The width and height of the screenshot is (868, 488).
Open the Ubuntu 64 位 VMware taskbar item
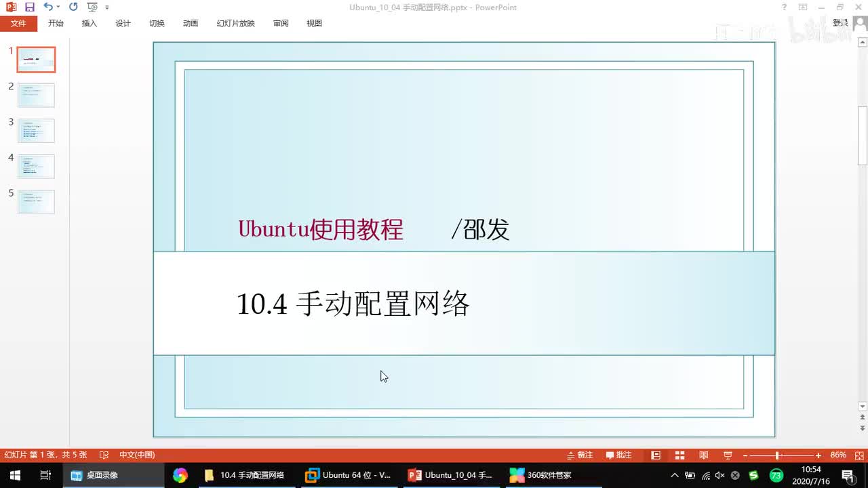coord(349,475)
